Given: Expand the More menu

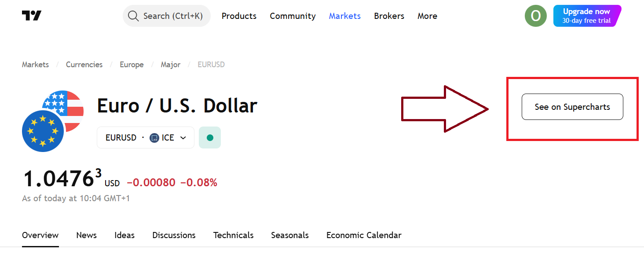Looking at the screenshot, I should point(427,16).
